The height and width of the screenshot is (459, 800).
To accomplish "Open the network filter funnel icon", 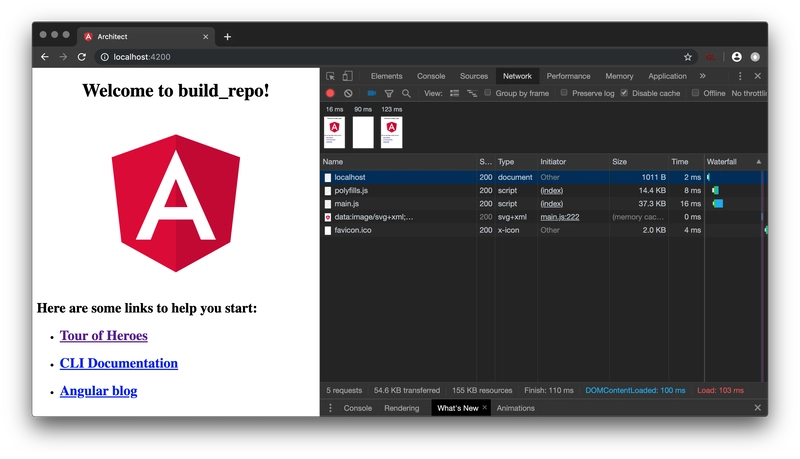I will pos(389,93).
